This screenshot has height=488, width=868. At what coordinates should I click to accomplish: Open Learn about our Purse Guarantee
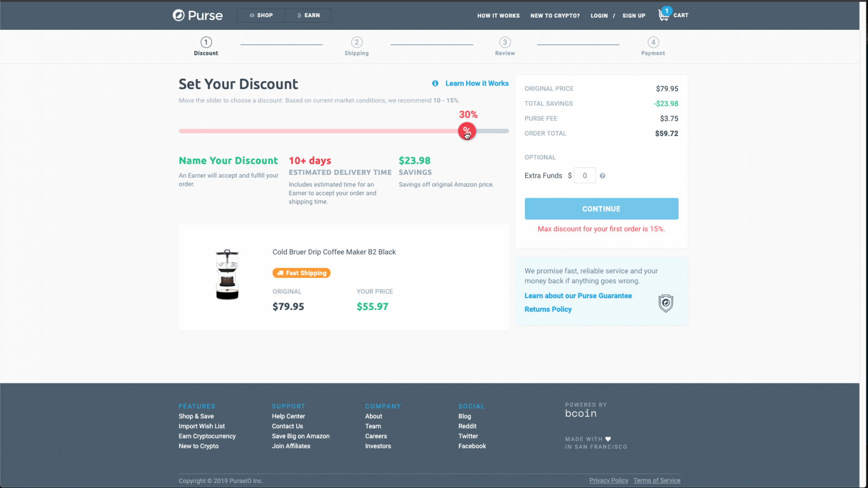pyautogui.click(x=578, y=296)
